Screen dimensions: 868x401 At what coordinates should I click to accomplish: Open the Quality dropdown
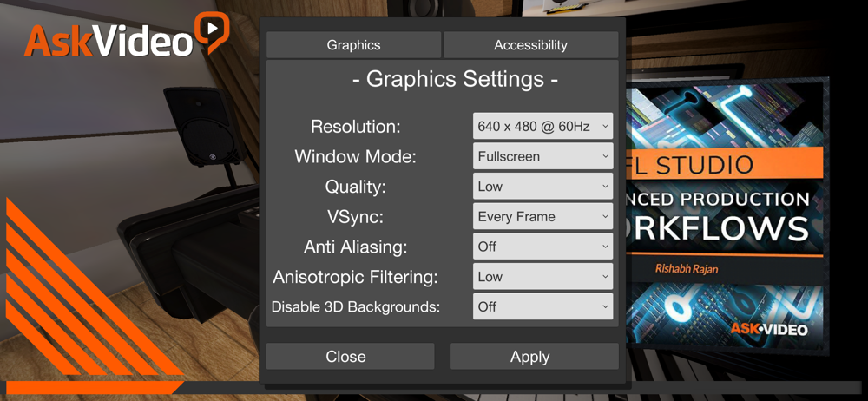tap(542, 186)
